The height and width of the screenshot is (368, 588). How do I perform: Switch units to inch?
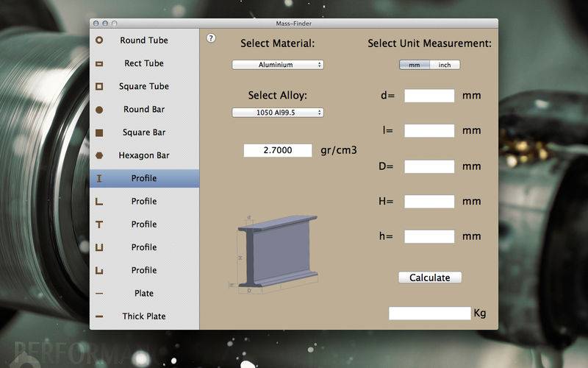[x=445, y=65]
